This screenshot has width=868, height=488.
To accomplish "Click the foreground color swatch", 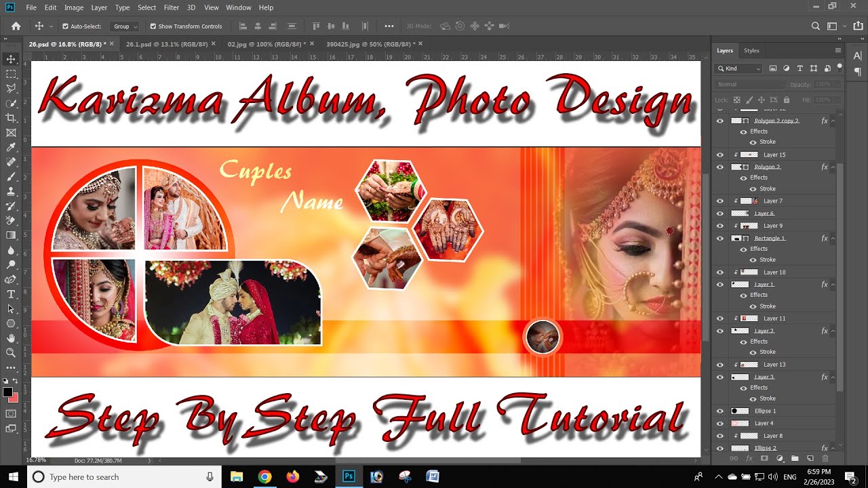I will tap(7, 392).
